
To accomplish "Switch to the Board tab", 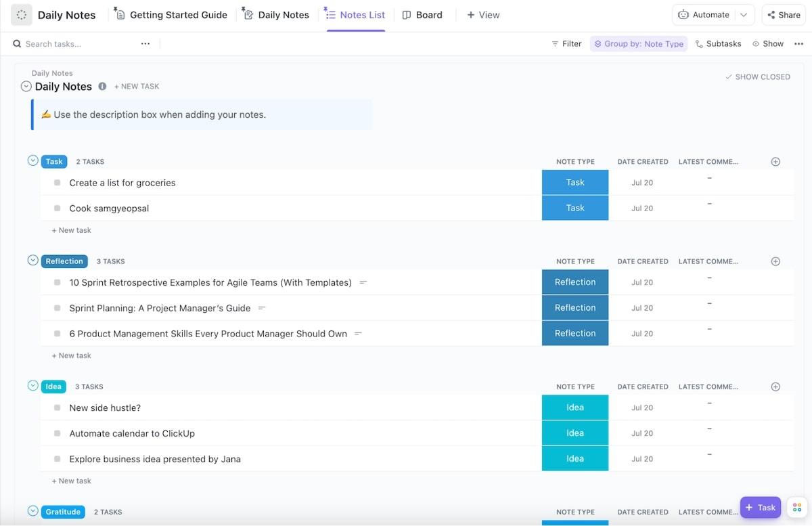I will [x=422, y=15].
